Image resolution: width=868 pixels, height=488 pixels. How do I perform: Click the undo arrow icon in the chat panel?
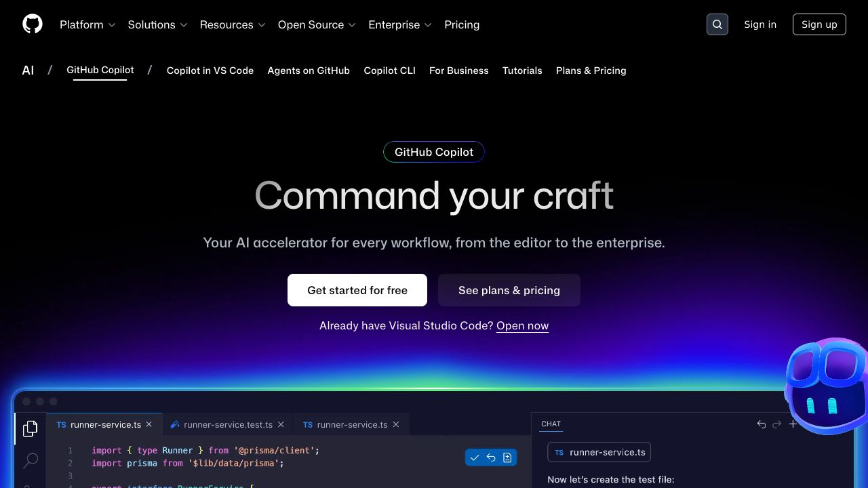pos(761,424)
